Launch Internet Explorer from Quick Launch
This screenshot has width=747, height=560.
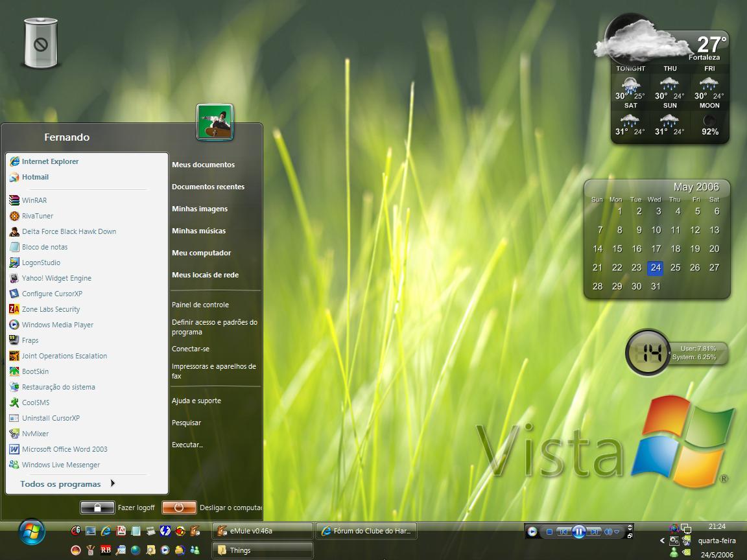(x=106, y=530)
